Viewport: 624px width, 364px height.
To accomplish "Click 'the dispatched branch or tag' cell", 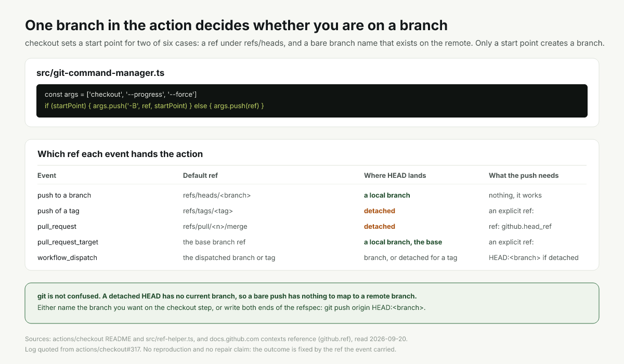I will pyautogui.click(x=229, y=257).
